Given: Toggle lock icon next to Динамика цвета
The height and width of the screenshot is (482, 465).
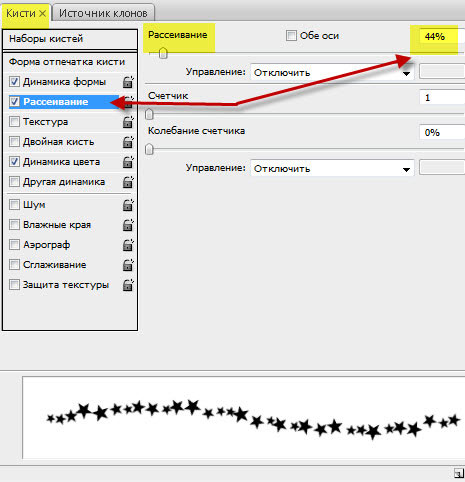Looking at the screenshot, I should pos(128,162).
